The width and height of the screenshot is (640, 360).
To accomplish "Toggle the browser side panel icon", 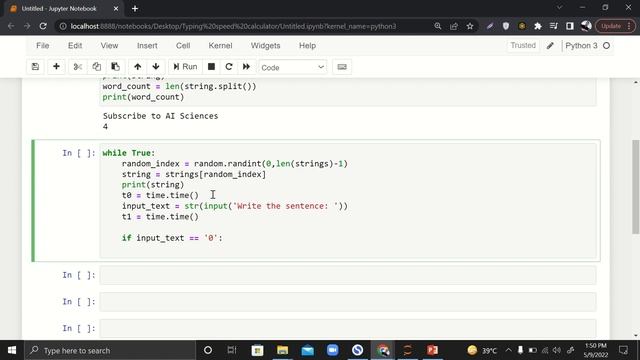I will point(570,26).
